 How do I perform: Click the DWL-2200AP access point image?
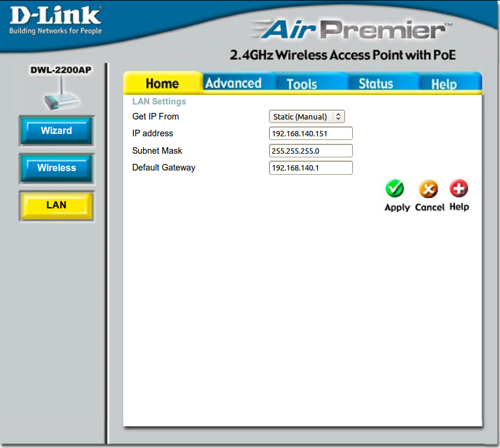[x=61, y=95]
